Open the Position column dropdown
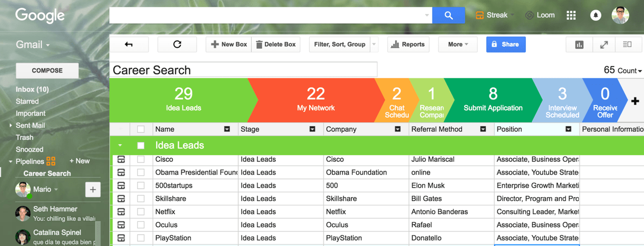Viewport: 644px width, 246px height. 568,129
